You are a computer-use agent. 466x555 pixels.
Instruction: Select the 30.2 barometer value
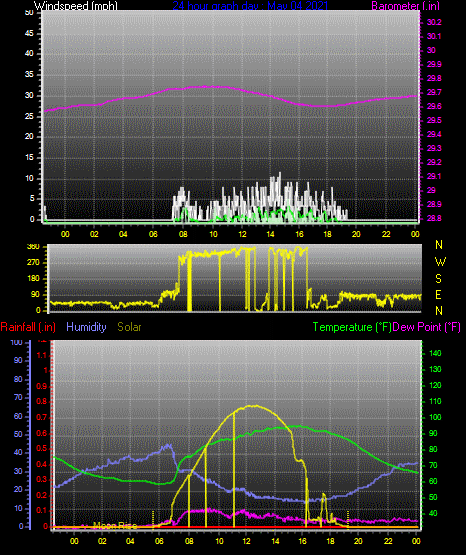coord(434,22)
